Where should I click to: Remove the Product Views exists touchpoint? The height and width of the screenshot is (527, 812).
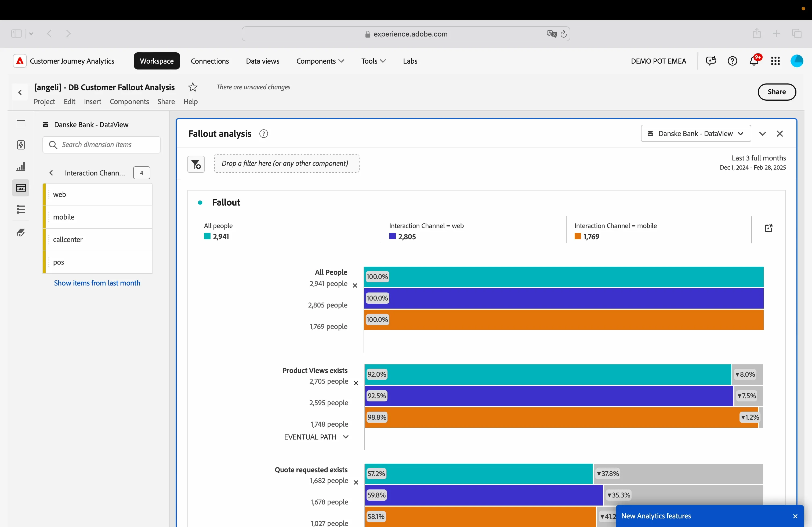[356, 383]
